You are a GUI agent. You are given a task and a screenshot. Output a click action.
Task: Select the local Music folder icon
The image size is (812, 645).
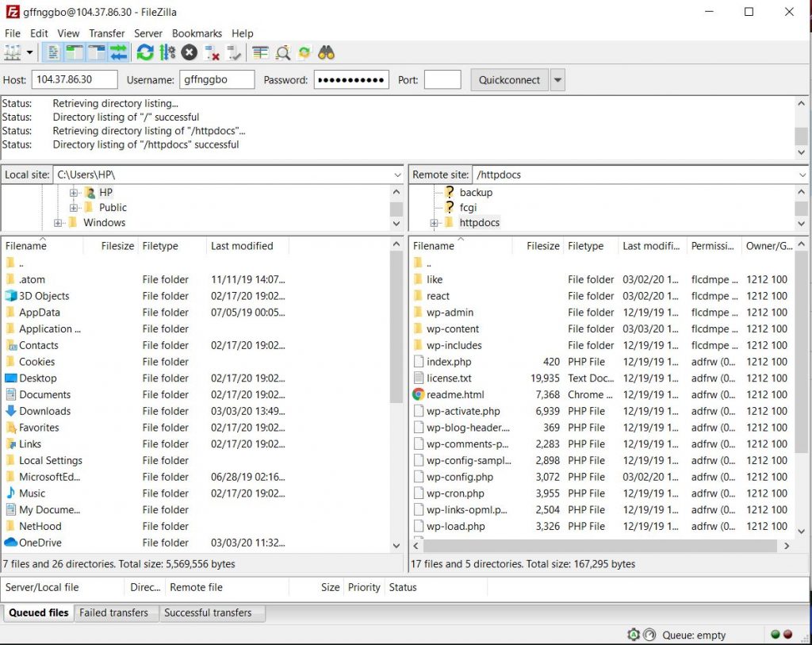[11, 493]
